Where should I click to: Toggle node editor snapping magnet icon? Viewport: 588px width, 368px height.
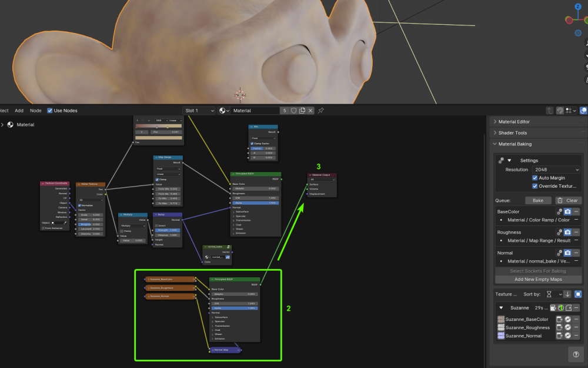560,111
